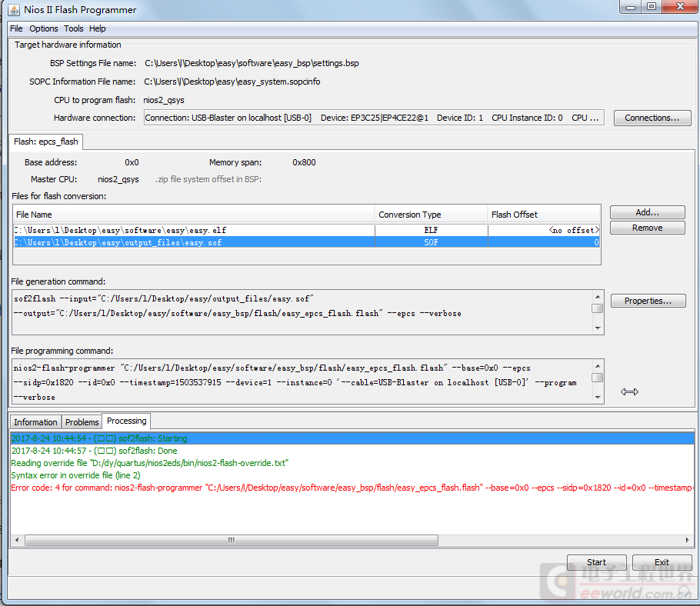Switch to the Information tab
700x606 pixels.
[x=35, y=422]
